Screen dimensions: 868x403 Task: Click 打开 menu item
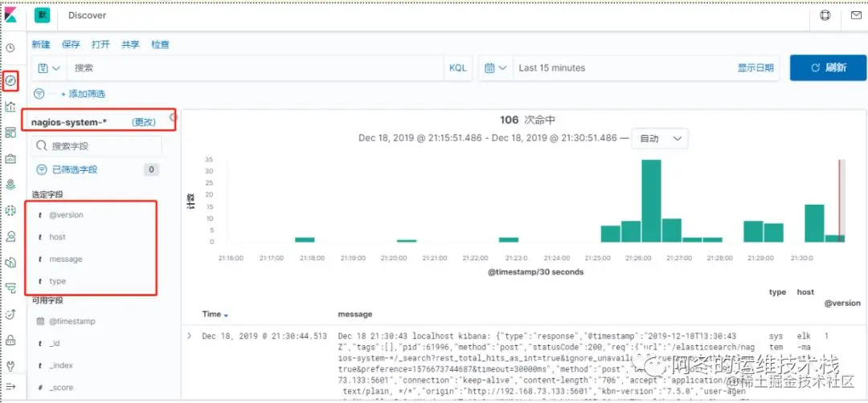[x=100, y=45]
